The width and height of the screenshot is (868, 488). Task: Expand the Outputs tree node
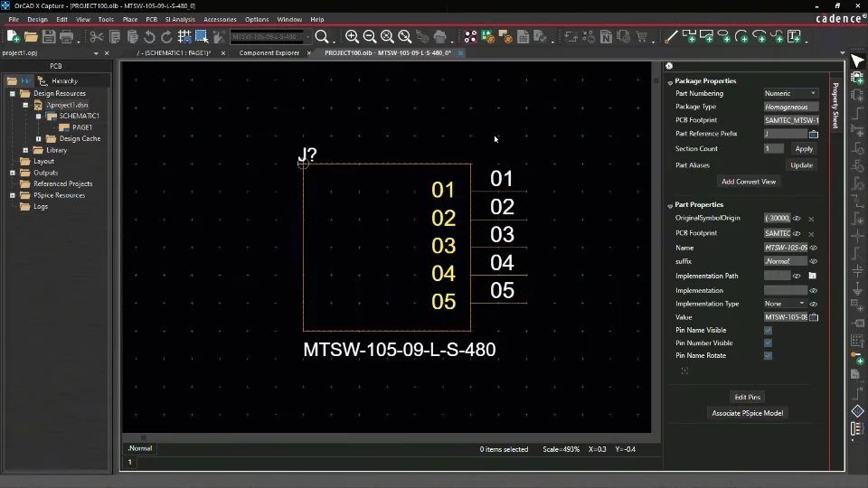pyautogui.click(x=12, y=173)
